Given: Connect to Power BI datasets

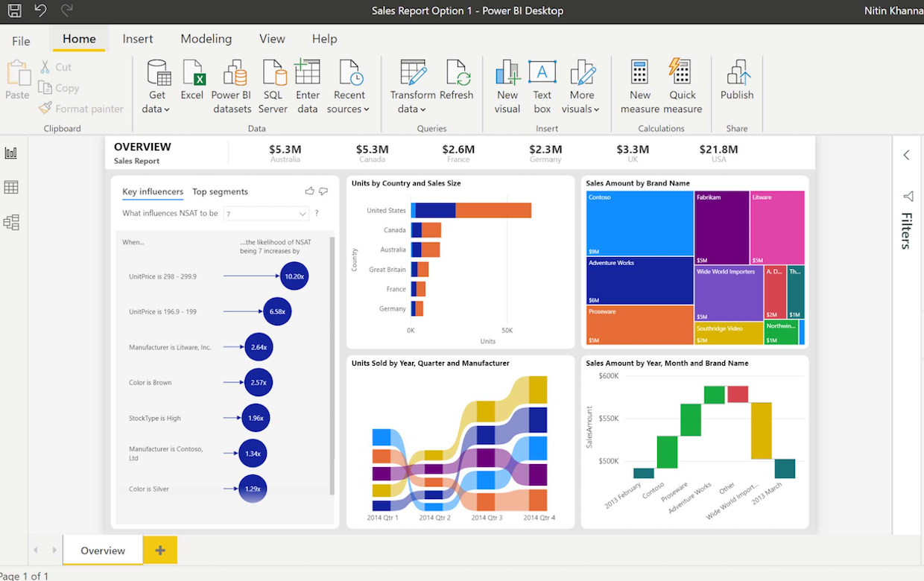Looking at the screenshot, I should click(x=232, y=87).
